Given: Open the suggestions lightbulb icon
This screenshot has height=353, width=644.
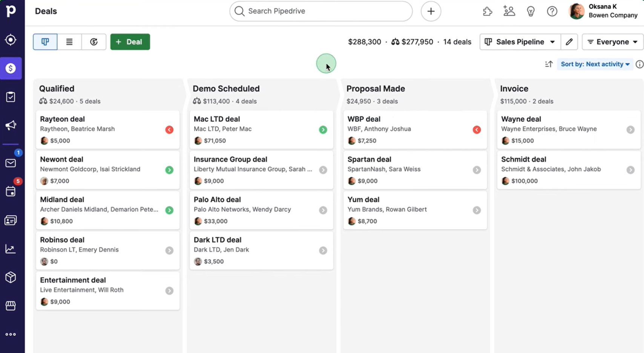Looking at the screenshot, I should pyautogui.click(x=531, y=11).
